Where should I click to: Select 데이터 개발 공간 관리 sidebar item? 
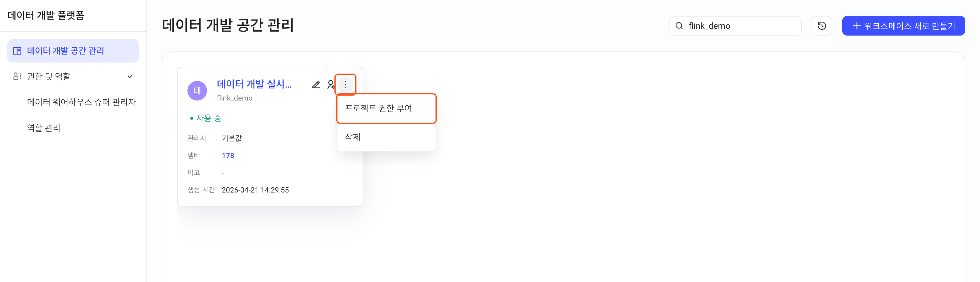point(73,51)
